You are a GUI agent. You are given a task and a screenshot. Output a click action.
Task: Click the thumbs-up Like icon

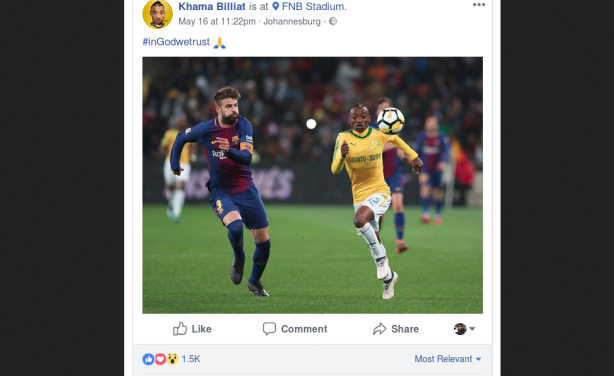pos(180,329)
